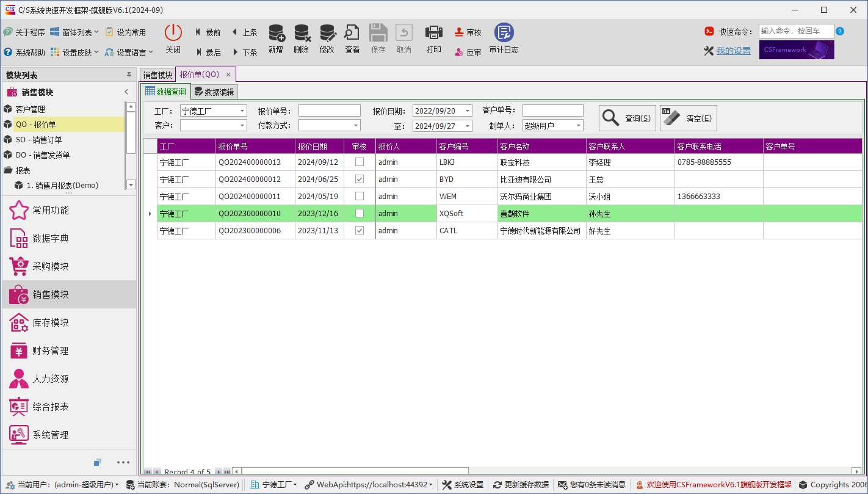Click 新增 database add icon

(x=276, y=33)
